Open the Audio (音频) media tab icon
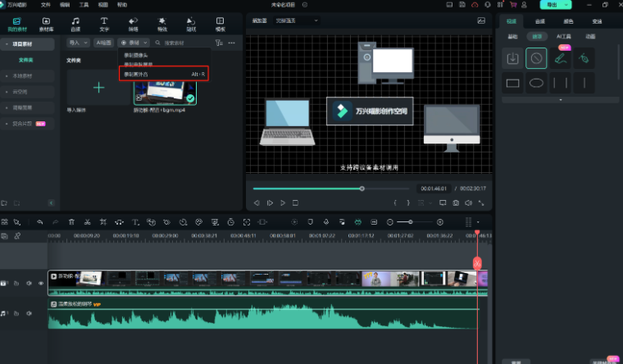 click(75, 23)
